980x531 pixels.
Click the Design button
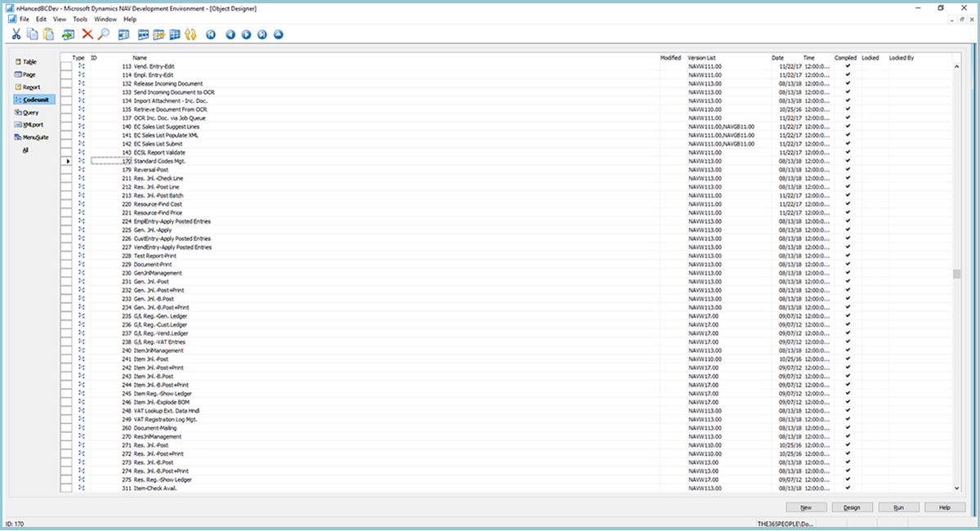point(851,507)
